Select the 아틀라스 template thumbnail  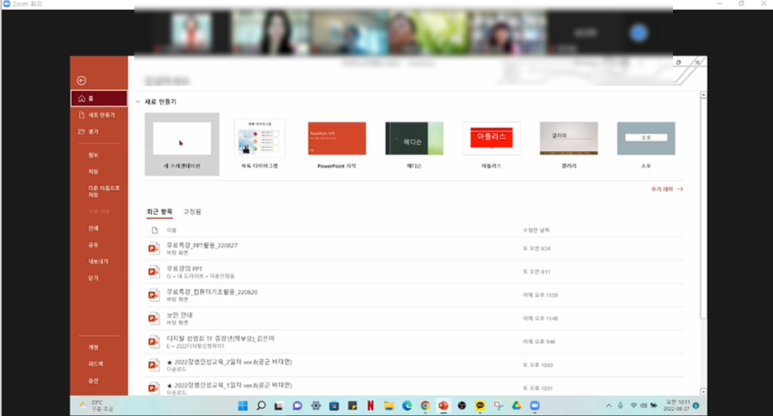pos(492,139)
